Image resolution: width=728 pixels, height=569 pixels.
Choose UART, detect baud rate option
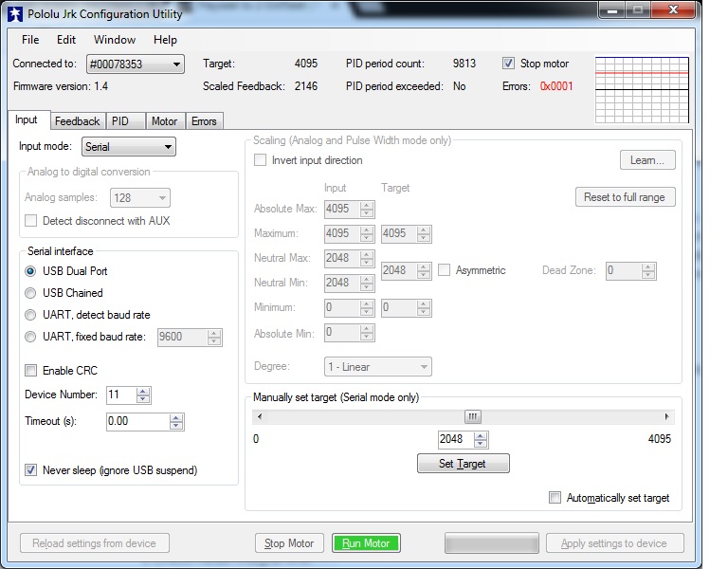pyautogui.click(x=31, y=315)
